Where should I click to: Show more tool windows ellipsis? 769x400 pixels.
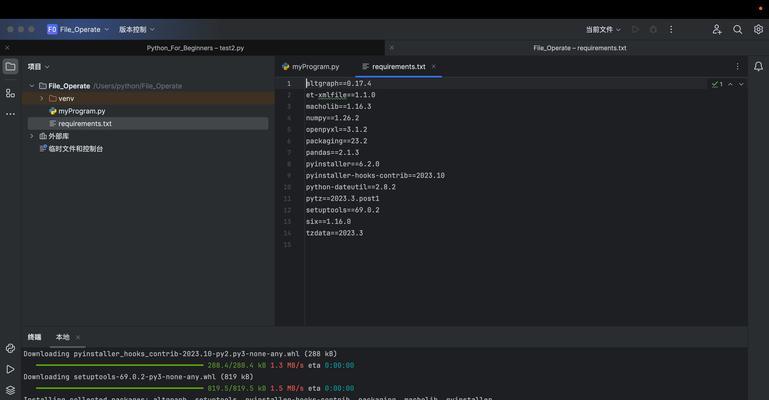point(10,114)
